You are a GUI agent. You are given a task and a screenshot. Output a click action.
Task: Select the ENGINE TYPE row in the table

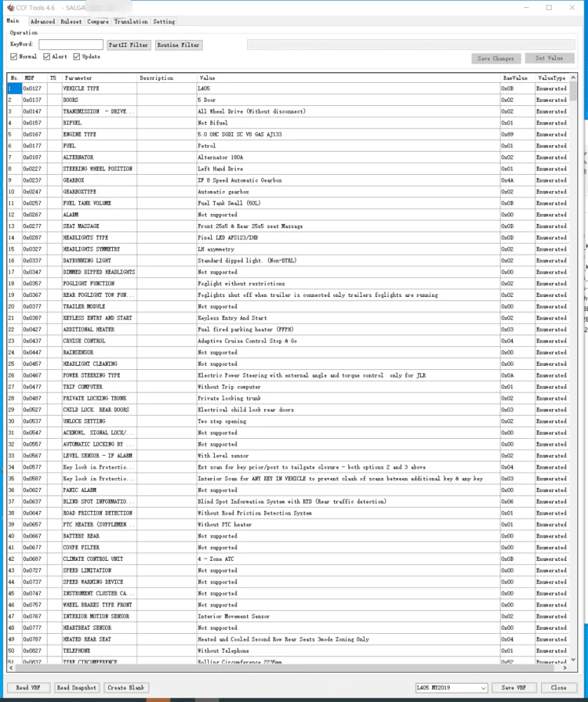(79, 134)
